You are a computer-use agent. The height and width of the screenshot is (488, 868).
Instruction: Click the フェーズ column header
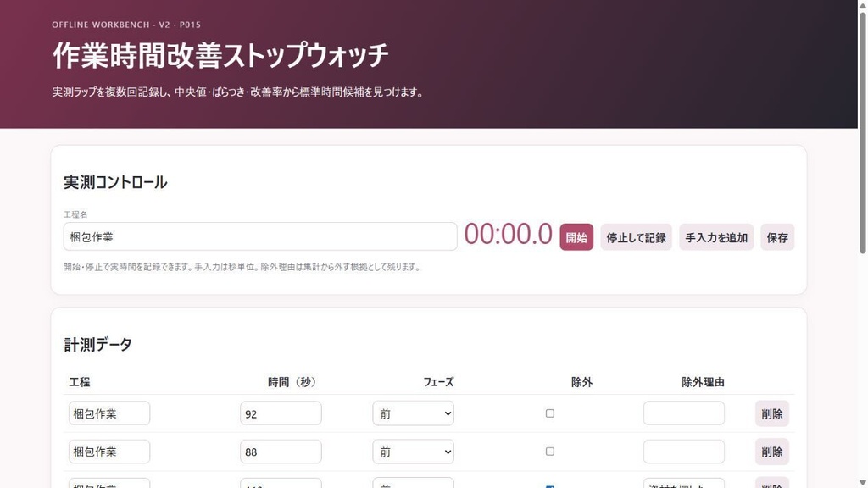pos(438,382)
